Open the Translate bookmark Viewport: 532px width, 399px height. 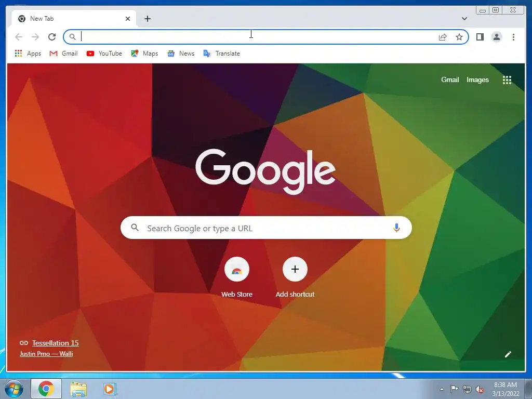coord(221,54)
